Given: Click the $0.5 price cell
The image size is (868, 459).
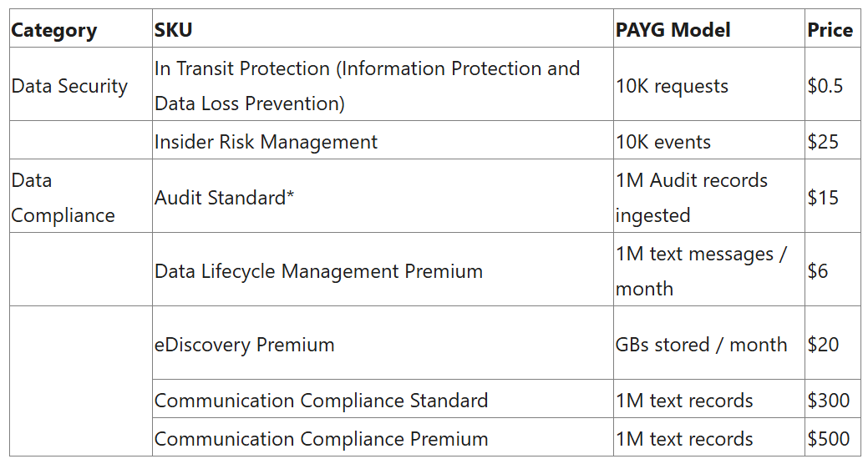Looking at the screenshot, I should (x=825, y=86).
